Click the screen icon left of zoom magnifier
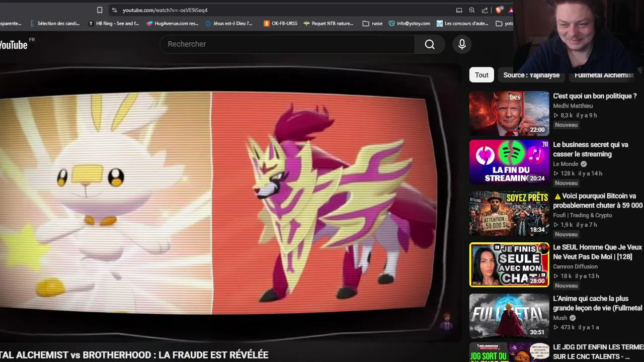The height and width of the screenshot is (362, 644). click(x=459, y=10)
